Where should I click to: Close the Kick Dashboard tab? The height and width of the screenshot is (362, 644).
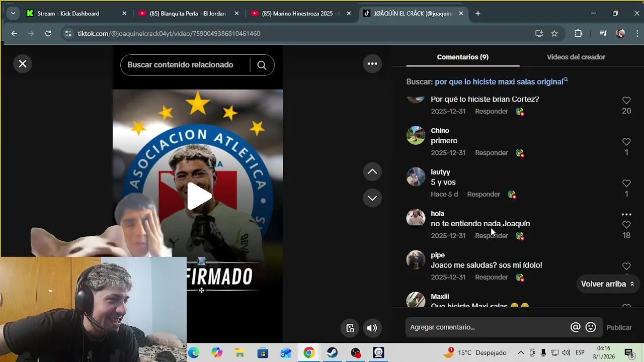click(124, 14)
